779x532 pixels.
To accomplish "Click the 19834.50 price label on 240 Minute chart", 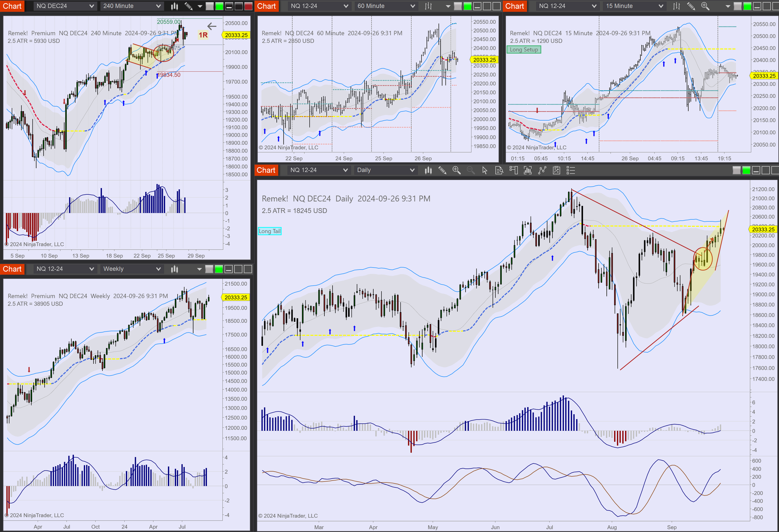I will click(x=170, y=75).
